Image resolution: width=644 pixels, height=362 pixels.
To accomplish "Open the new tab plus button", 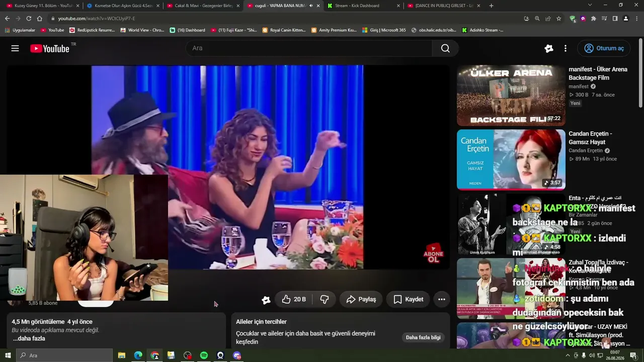I will [491, 6].
